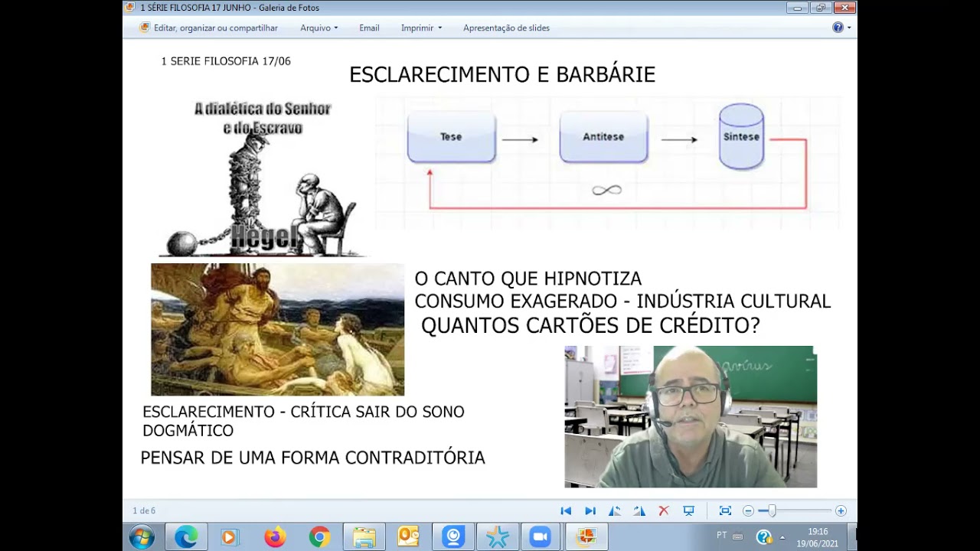Click the Síntese cylinder in the diagram
980x551 pixels.
(x=741, y=136)
